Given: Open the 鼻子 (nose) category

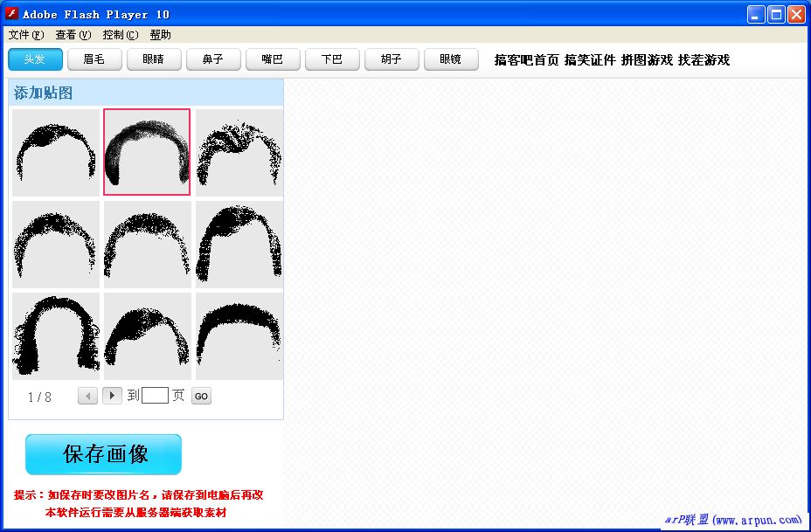Looking at the screenshot, I should tap(213, 59).
